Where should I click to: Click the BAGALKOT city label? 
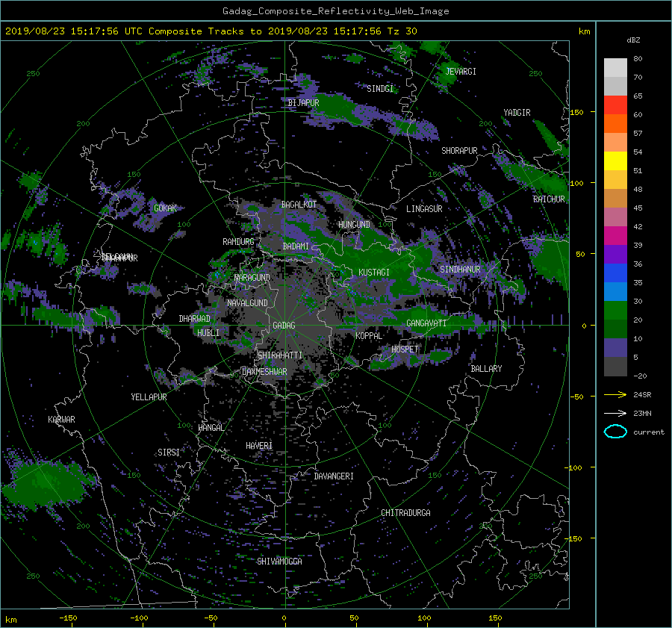299,205
